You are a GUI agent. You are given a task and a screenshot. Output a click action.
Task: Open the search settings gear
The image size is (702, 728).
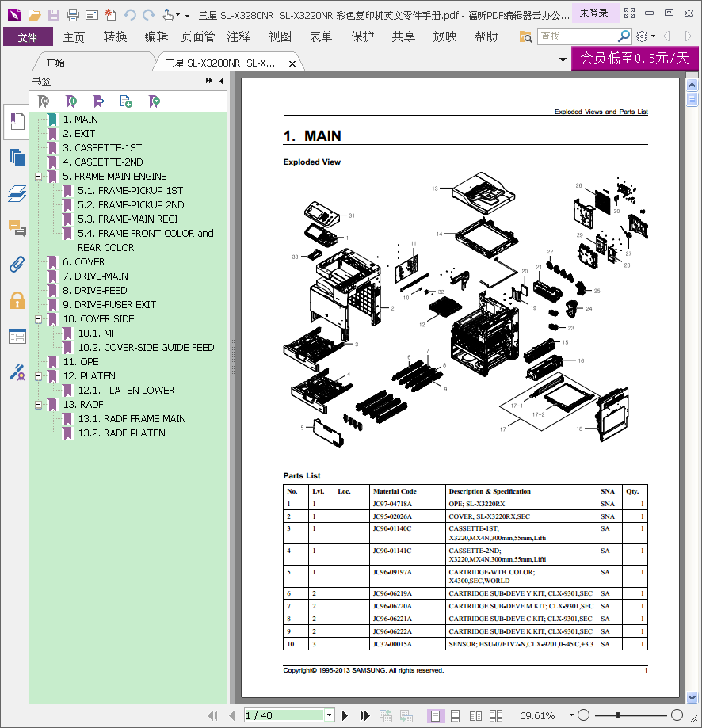[x=642, y=36]
